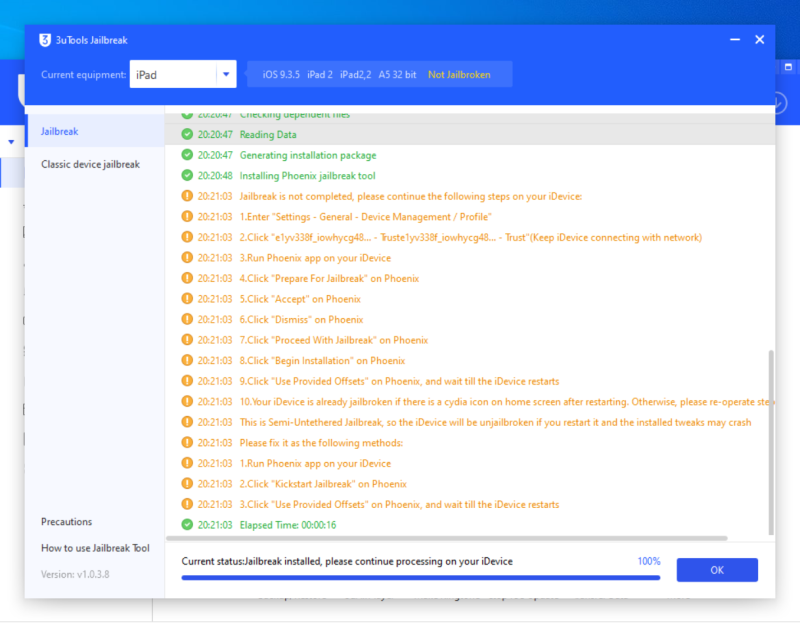
Task: Click the Current status message text
Action: [x=347, y=561]
